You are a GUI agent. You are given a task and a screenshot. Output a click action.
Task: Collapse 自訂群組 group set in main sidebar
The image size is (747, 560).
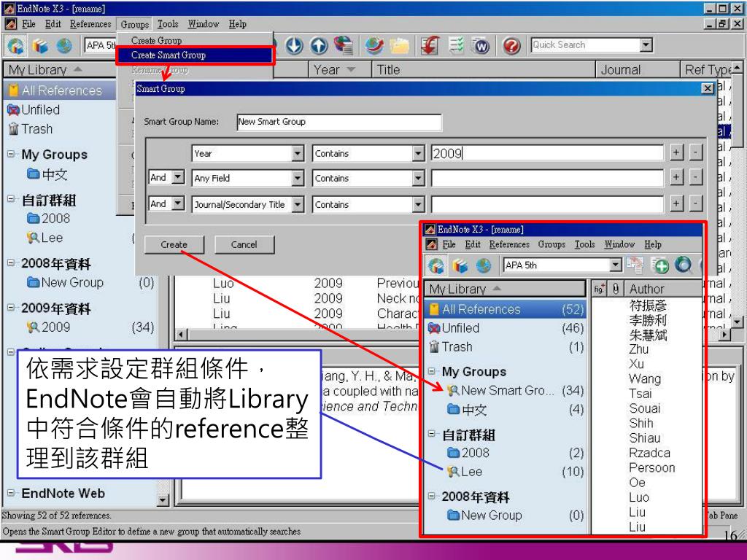click(11, 199)
